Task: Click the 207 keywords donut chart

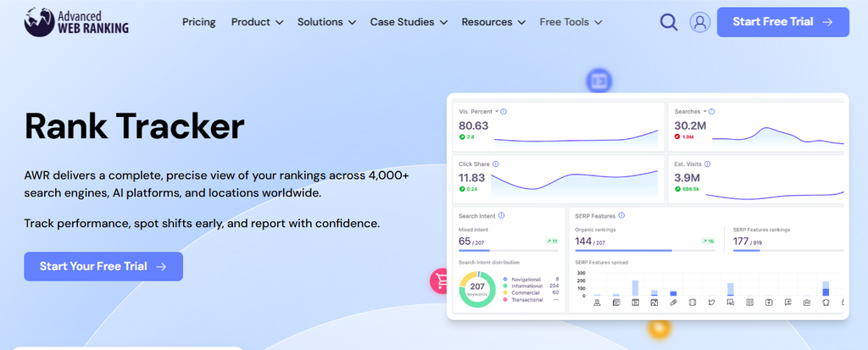Action: tap(477, 288)
